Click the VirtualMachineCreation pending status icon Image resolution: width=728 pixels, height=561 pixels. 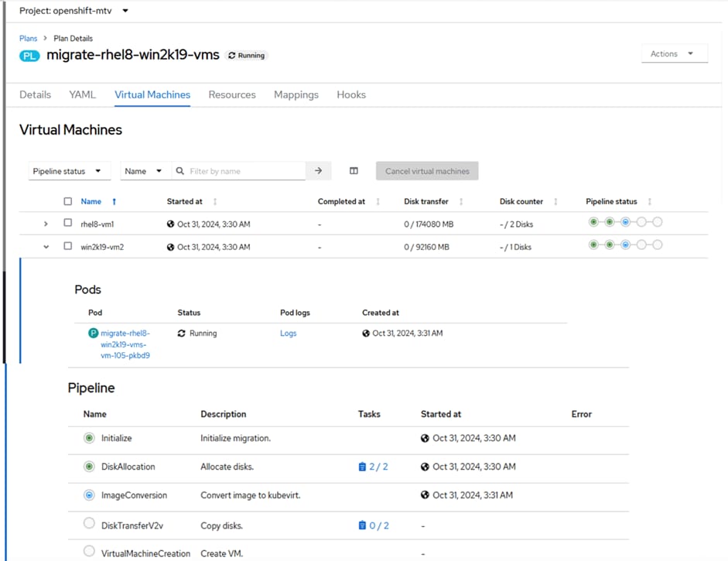click(89, 551)
